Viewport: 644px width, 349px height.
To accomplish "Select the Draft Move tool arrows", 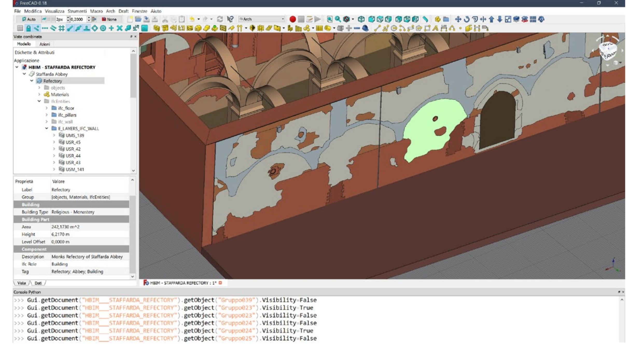I will tap(458, 19).
